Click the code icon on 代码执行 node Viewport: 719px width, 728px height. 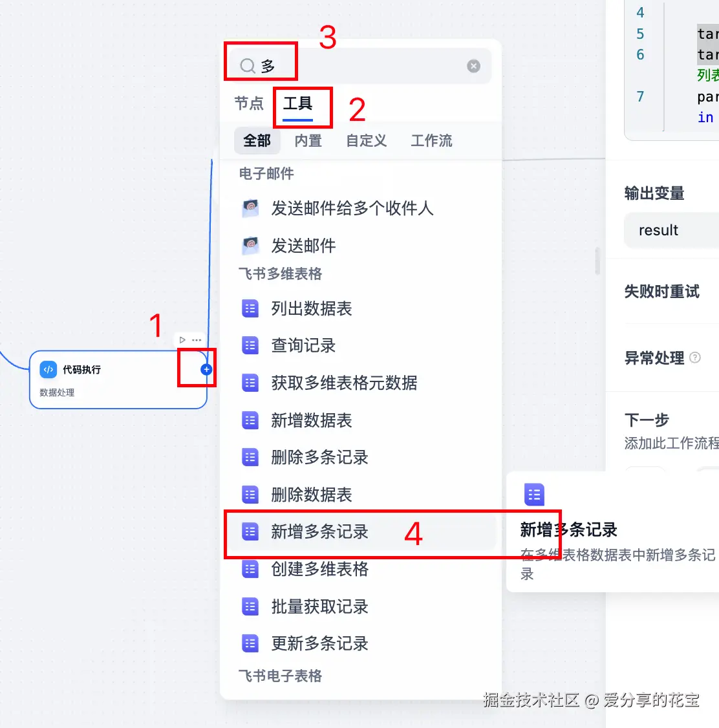tap(48, 370)
